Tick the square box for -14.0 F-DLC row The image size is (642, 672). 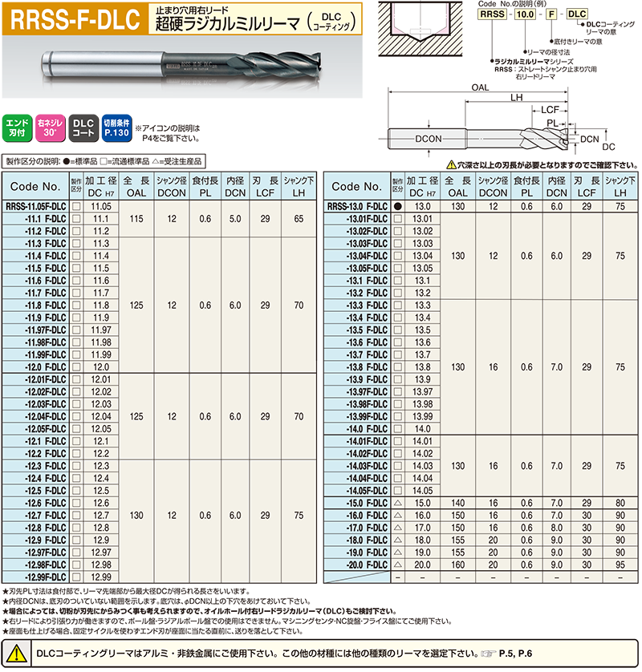click(x=397, y=429)
